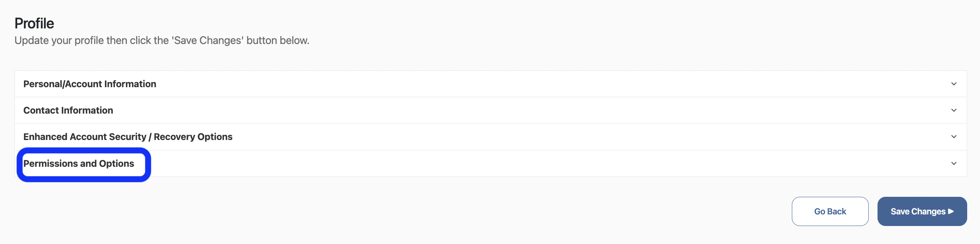Image resolution: width=980 pixels, height=244 pixels.
Task: Click the Profile page heading
Action: (x=34, y=24)
